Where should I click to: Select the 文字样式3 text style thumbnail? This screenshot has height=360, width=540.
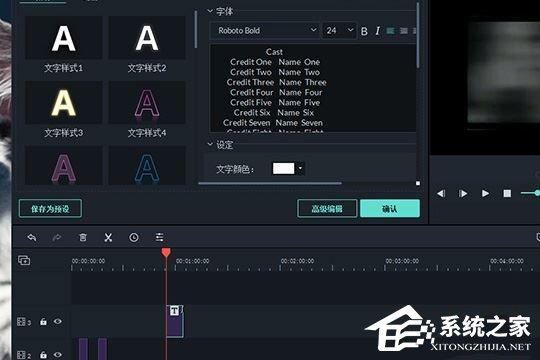63,110
